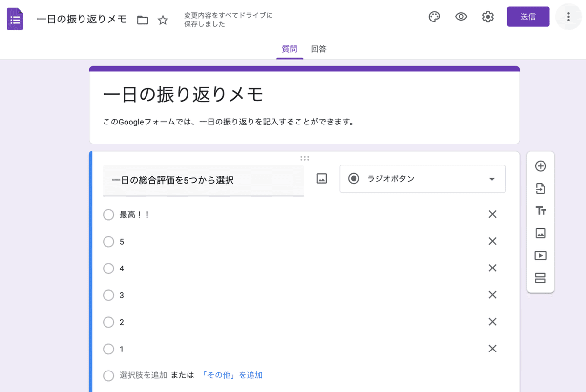Attach an image to the question title
The image size is (586, 392).
point(321,178)
